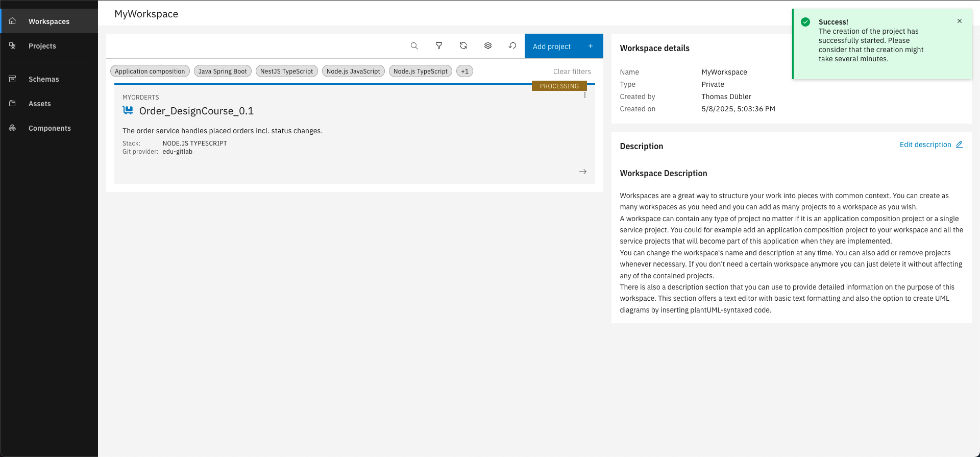The width and height of the screenshot is (980, 457).
Task: Click the MyWorkspace page title
Action: click(x=146, y=14)
